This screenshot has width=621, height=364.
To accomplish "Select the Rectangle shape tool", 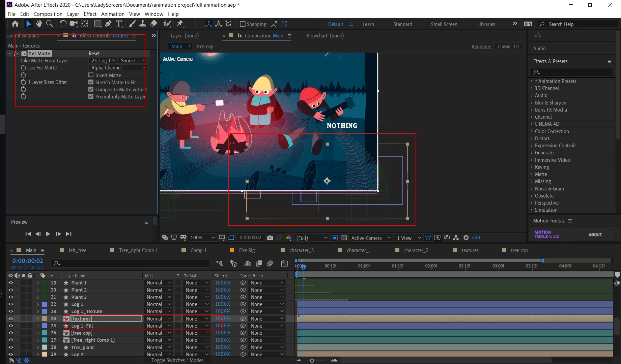I will pyautogui.click(x=97, y=24).
